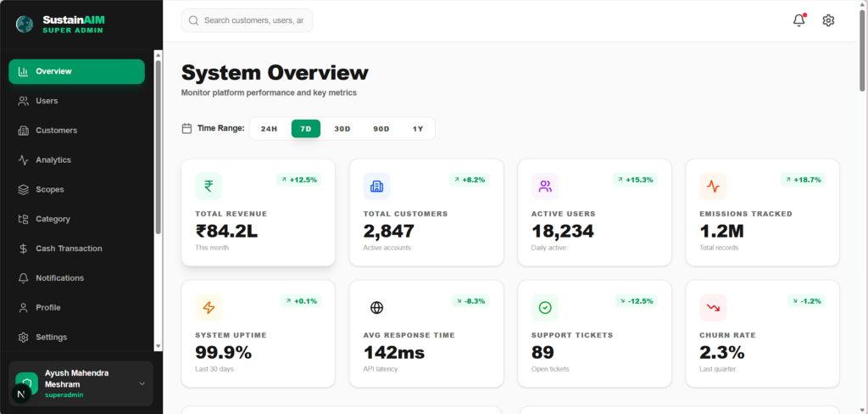Navigate to Analytics
The width and height of the screenshot is (868, 414).
tap(76, 160)
